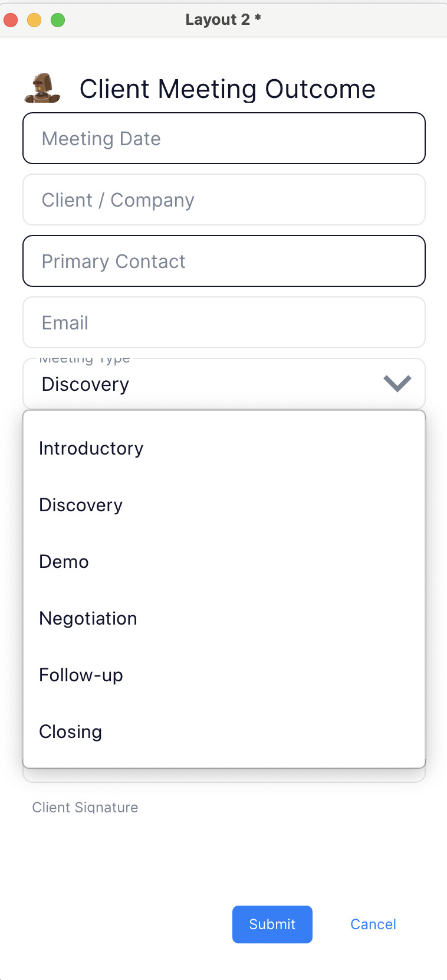Click the Cancel link
Image resolution: width=447 pixels, height=980 pixels.
pos(373,925)
